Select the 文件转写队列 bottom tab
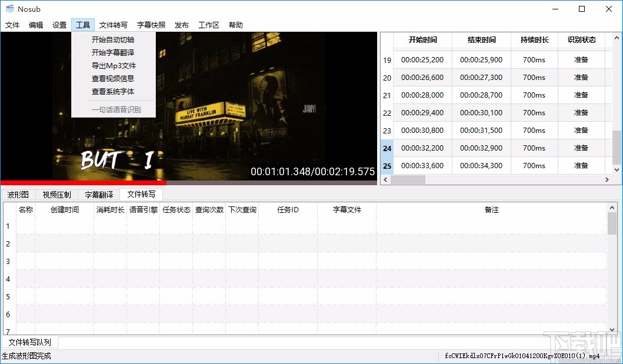623x364 pixels. click(x=30, y=342)
